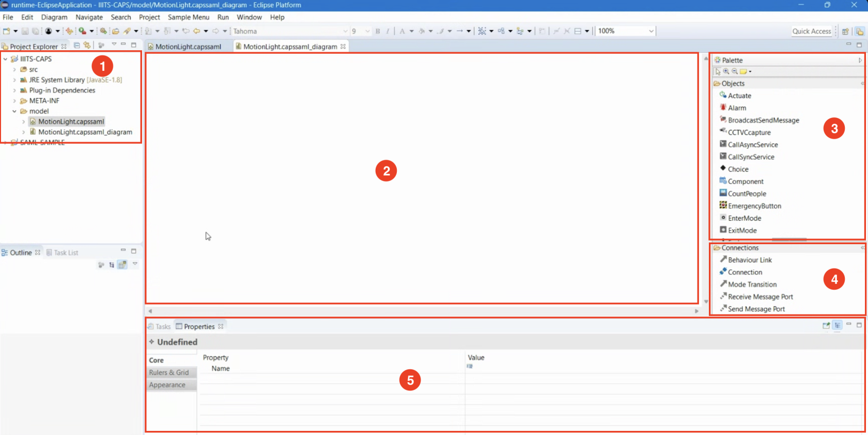Click the palette zoom out icon
This screenshot has height=435, width=868.
coord(735,71)
